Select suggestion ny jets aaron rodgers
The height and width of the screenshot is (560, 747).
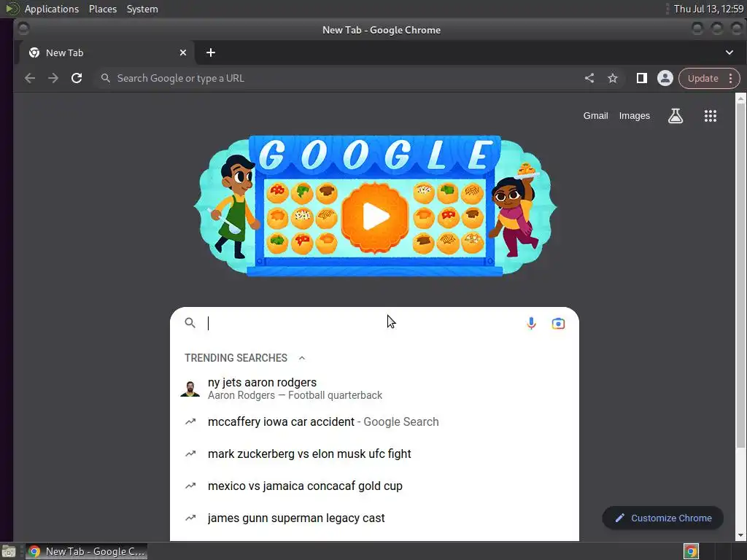(x=374, y=389)
